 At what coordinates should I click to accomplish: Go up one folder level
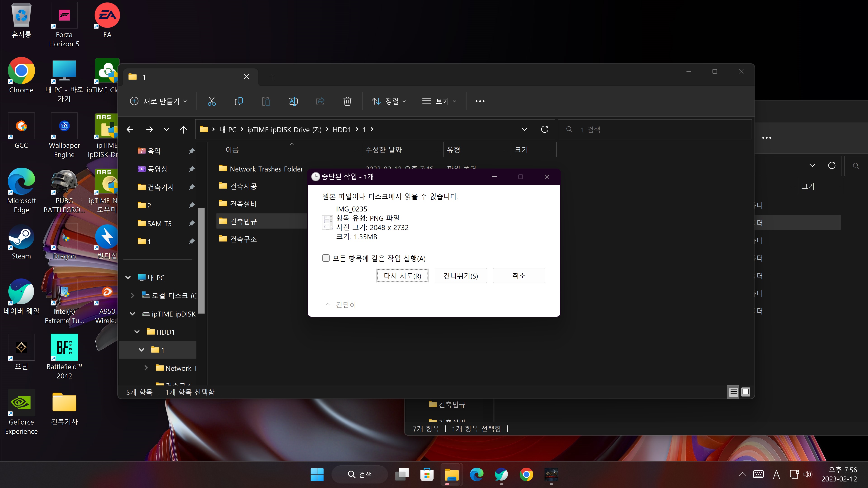(184, 129)
